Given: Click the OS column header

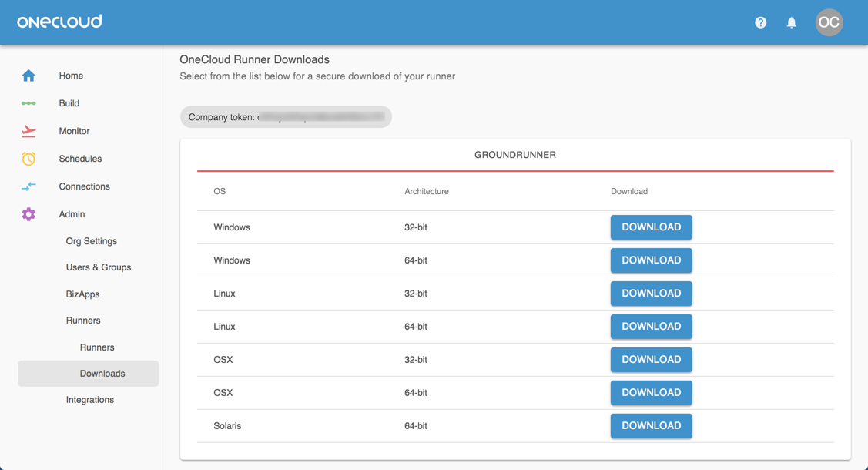Looking at the screenshot, I should (x=220, y=191).
